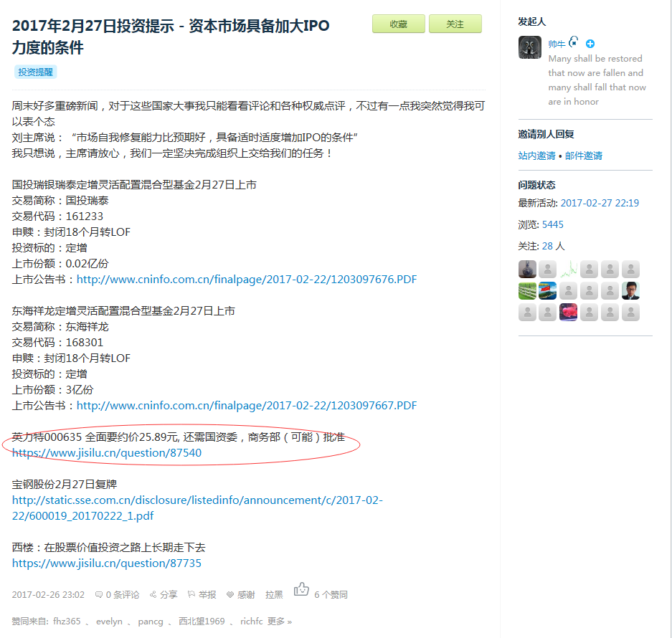Viewport: 672px width, 638px height.
Task: Select follower count 28 人
Action: pos(553,246)
